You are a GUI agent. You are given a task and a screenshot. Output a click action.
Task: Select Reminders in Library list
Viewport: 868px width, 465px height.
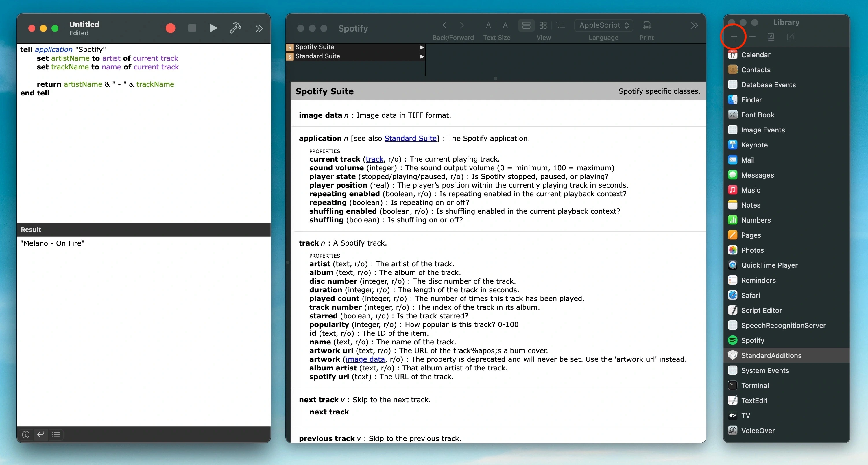point(786,280)
